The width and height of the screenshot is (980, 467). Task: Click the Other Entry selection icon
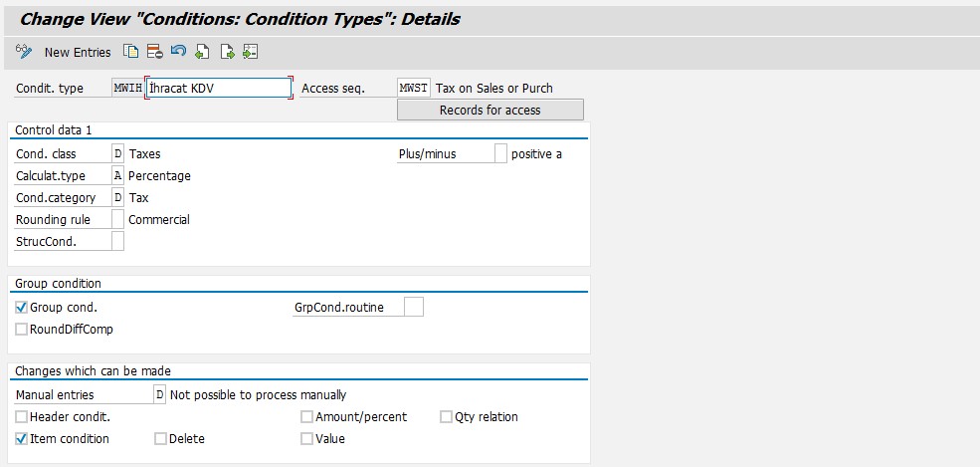(x=250, y=52)
